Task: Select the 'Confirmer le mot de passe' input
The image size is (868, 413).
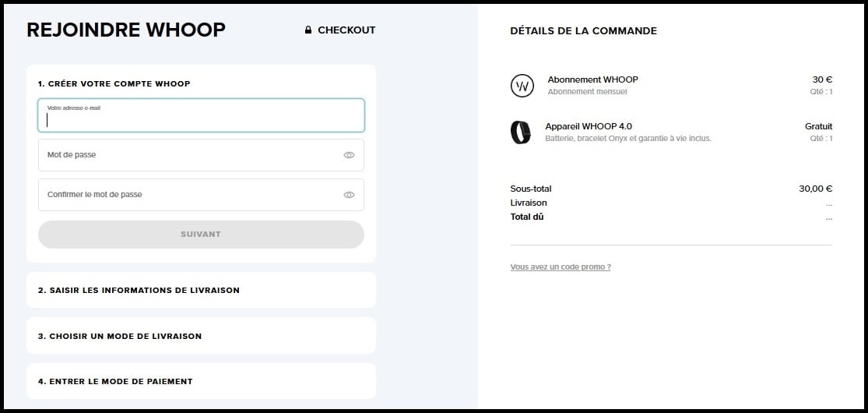Action: [x=187, y=195]
